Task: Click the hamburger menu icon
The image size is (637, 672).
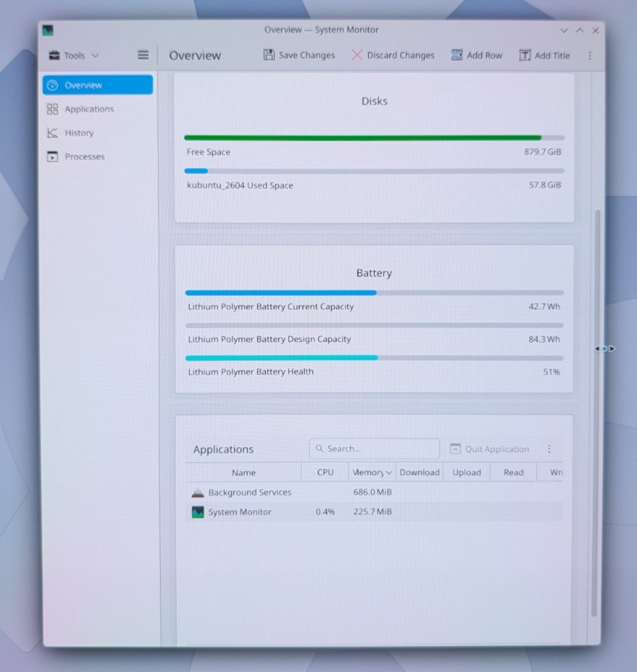Action: coord(143,55)
